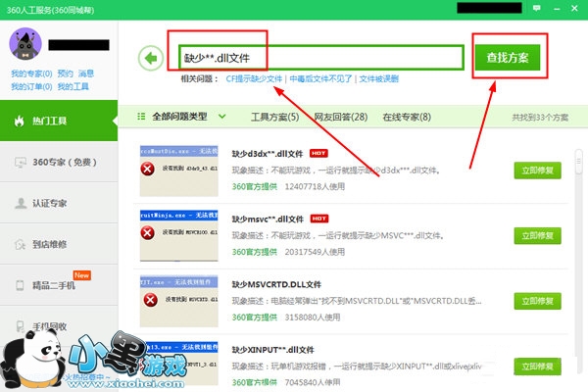Click 立即修复 for 缺少d3dx**.dll文件
Image resolution: width=588 pixels, height=392 pixels.
[537, 171]
